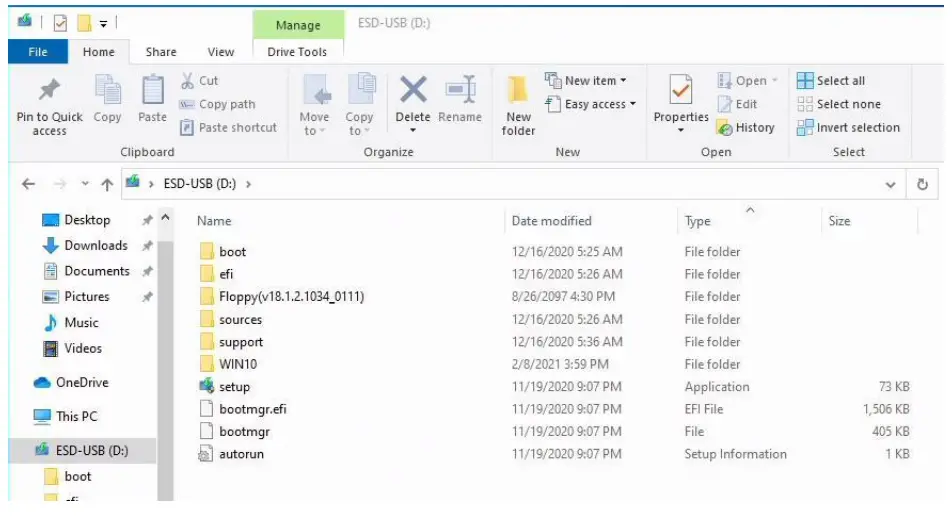Click the Forward navigation arrow
The height and width of the screenshot is (531, 952).
pyautogui.click(x=60, y=184)
